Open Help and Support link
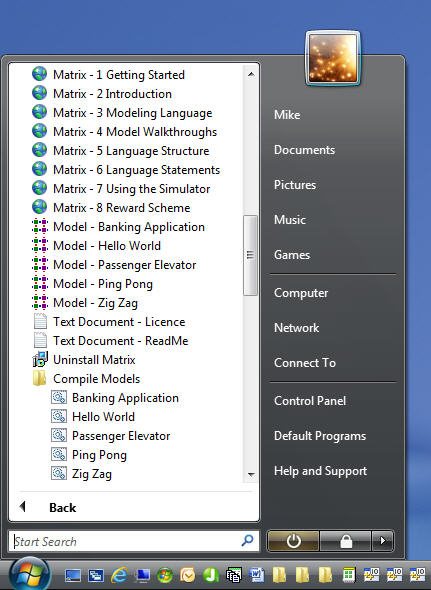The image size is (431, 590). (x=320, y=471)
